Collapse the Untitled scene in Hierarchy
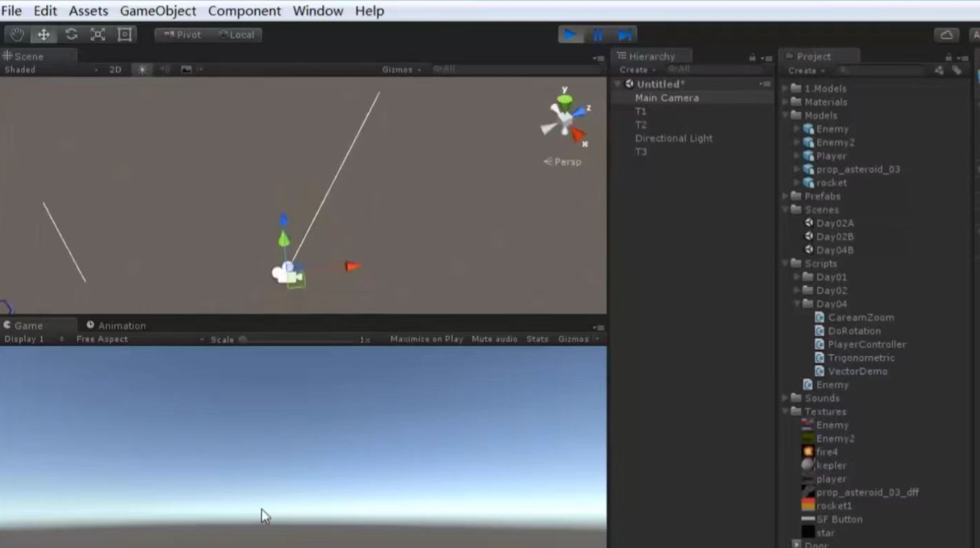The image size is (980, 548). click(x=618, y=84)
